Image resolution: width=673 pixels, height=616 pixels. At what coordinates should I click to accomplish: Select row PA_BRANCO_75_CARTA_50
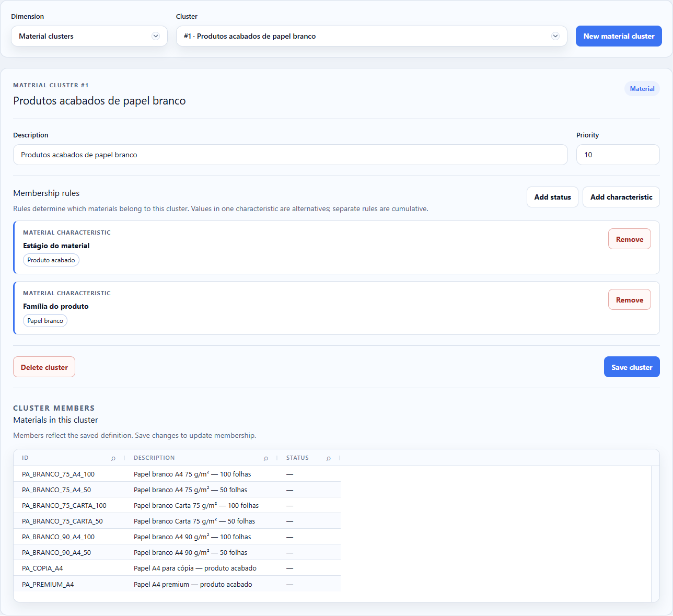tap(177, 521)
